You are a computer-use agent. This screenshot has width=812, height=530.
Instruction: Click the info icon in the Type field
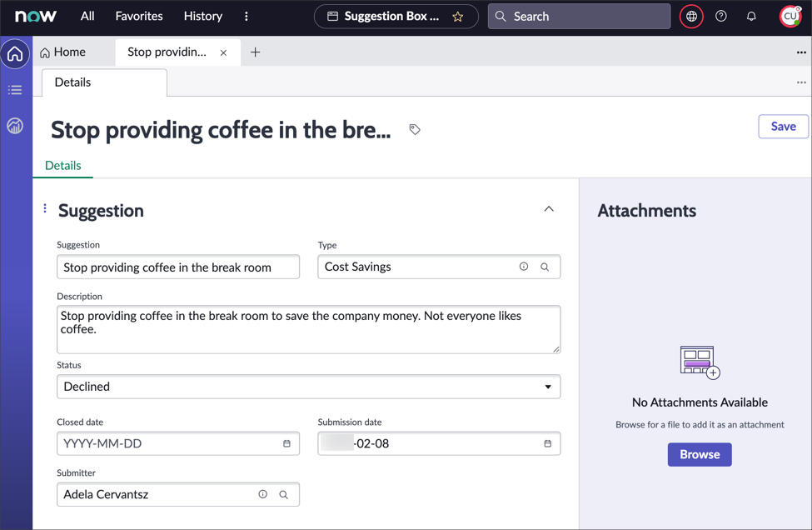click(523, 267)
